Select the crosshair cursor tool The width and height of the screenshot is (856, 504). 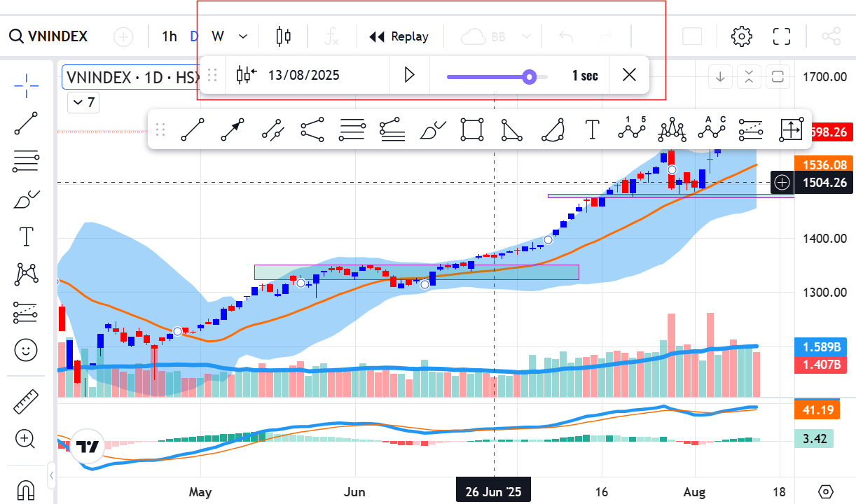[x=26, y=85]
